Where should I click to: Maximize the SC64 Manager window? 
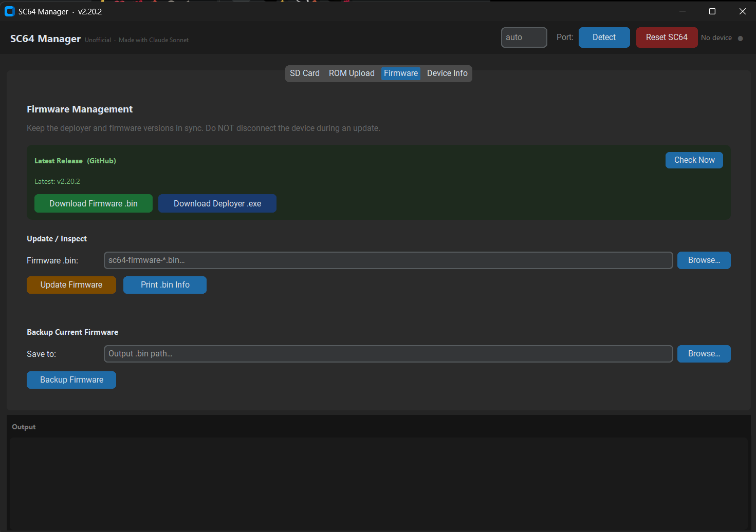click(712, 11)
